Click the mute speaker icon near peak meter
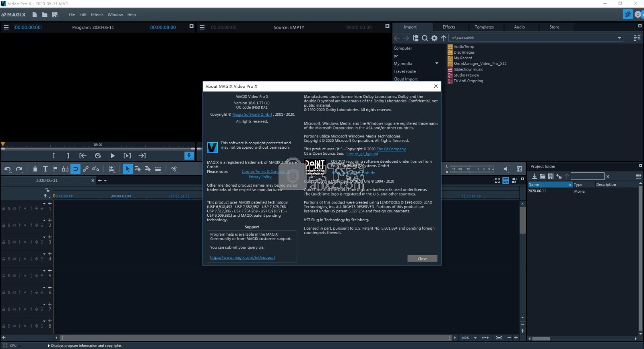 coord(506,169)
